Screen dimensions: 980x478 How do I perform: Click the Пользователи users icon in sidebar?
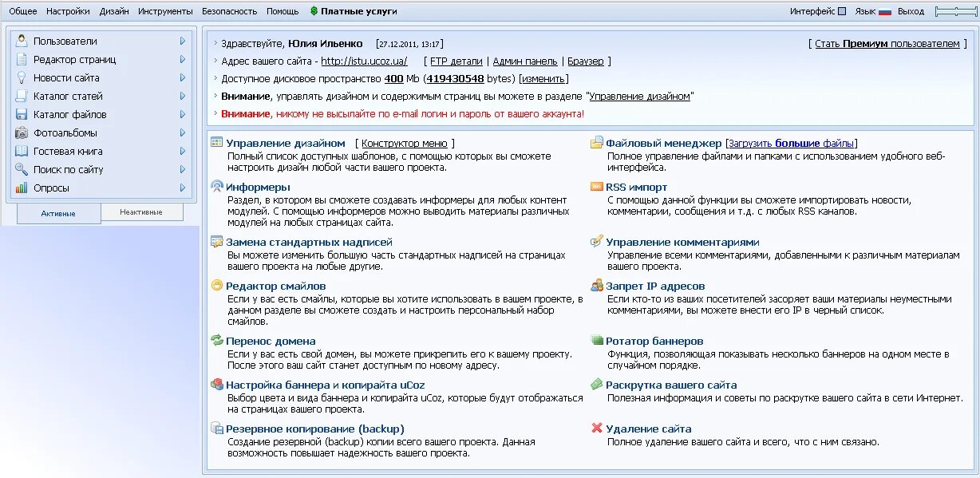(x=21, y=41)
